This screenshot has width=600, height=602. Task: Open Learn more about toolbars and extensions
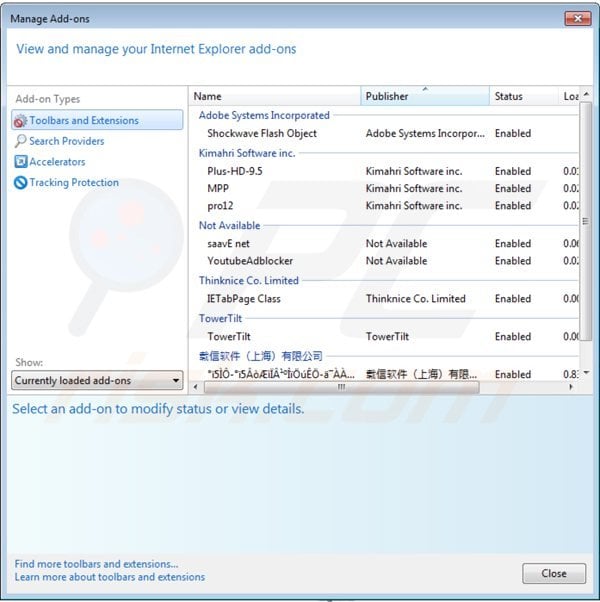pos(110,577)
